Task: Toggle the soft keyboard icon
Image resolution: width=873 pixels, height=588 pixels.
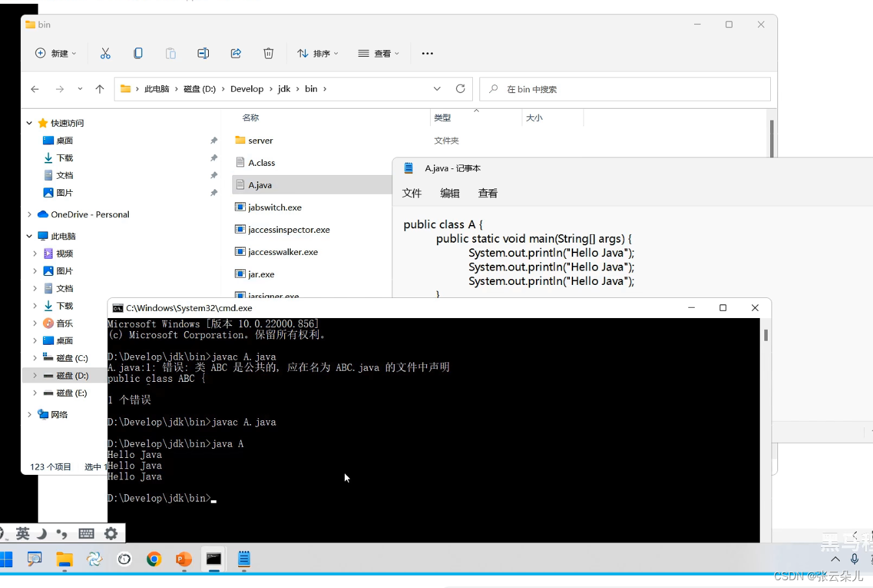Action: (x=87, y=533)
